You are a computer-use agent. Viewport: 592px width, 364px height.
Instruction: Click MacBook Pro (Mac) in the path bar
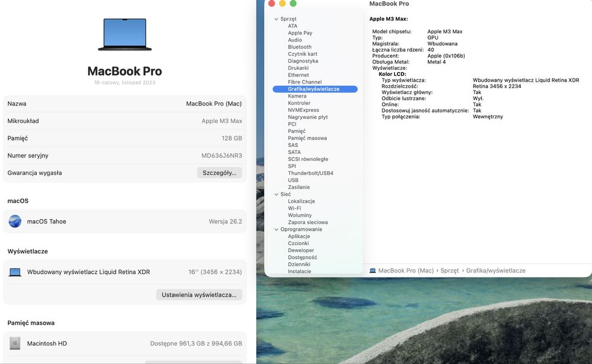pyautogui.click(x=406, y=270)
